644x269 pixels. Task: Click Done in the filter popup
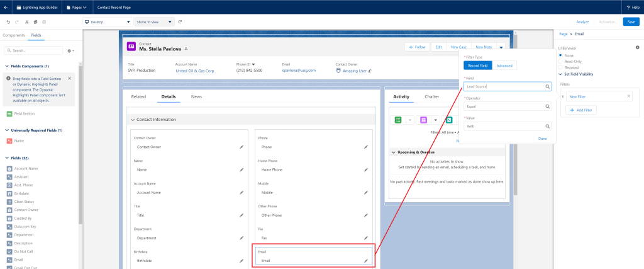pyautogui.click(x=543, y=139)
